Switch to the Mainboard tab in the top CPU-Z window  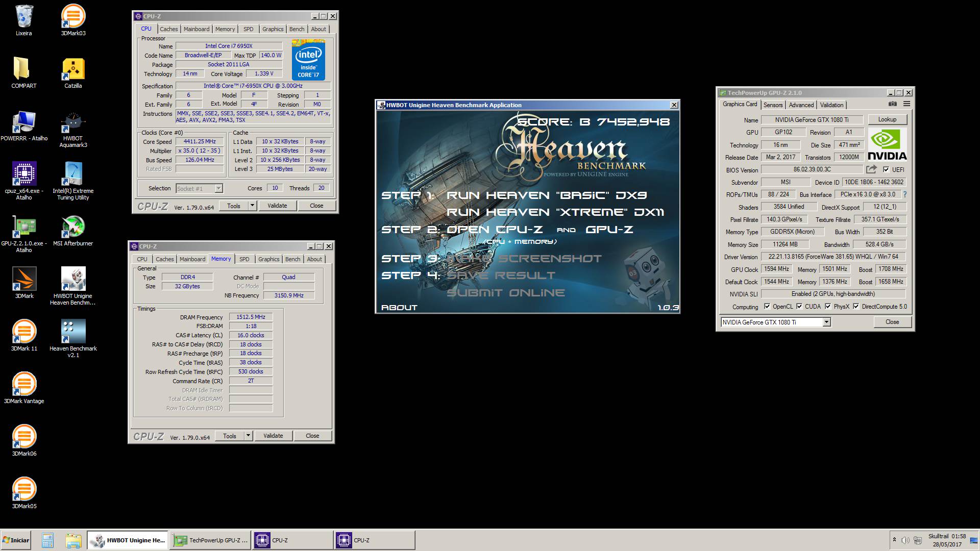[x=197, y=29]
